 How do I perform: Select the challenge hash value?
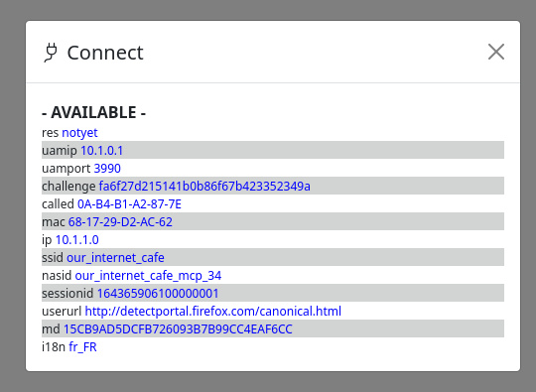(x=204, y=187)
